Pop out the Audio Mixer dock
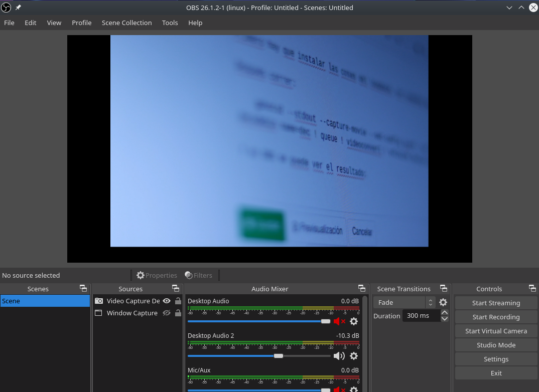The height and width of the screenshot is (392, 539). coord(361,288)
